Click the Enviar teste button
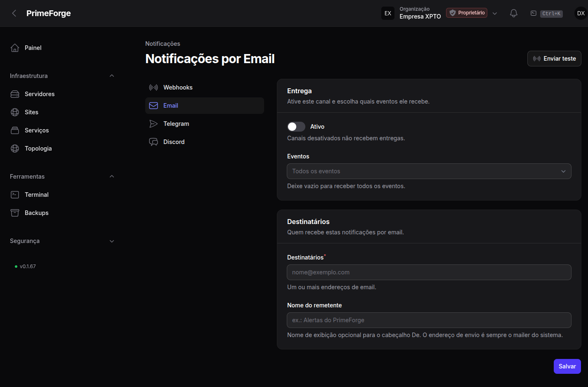This screenshot has height=387, width=588. point(554,59)
